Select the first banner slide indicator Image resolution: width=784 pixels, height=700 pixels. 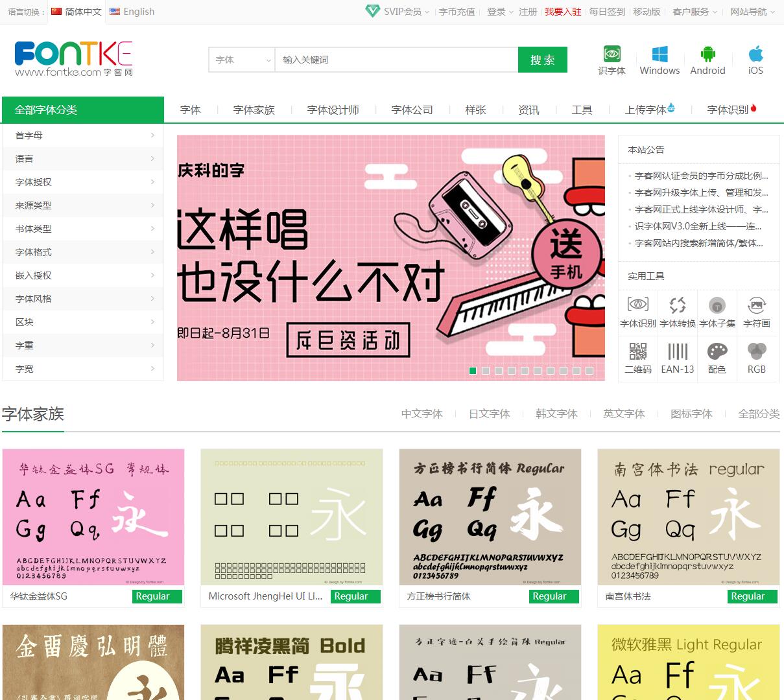tap(473, 371)
